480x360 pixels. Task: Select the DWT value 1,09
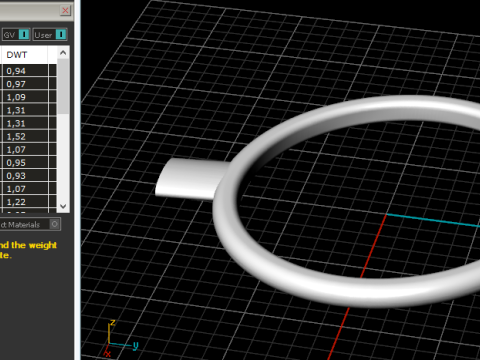[x=25, y=97]
